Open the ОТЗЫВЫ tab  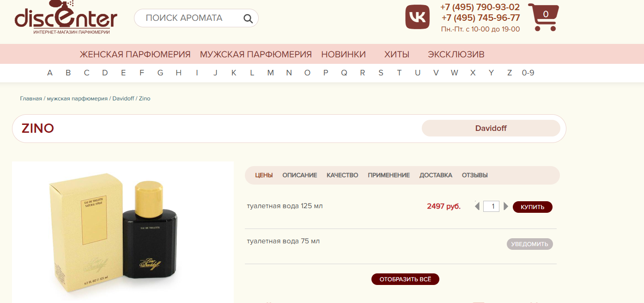(x=475, y=175)
